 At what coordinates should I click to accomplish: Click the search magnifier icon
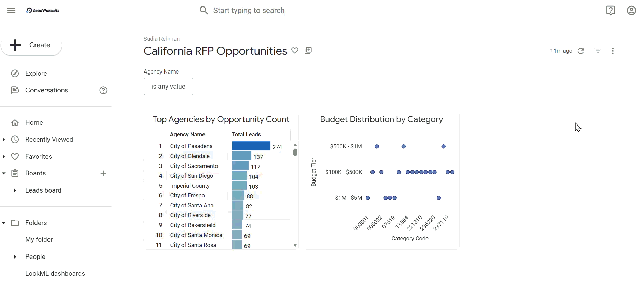click(x=204, y=10)
